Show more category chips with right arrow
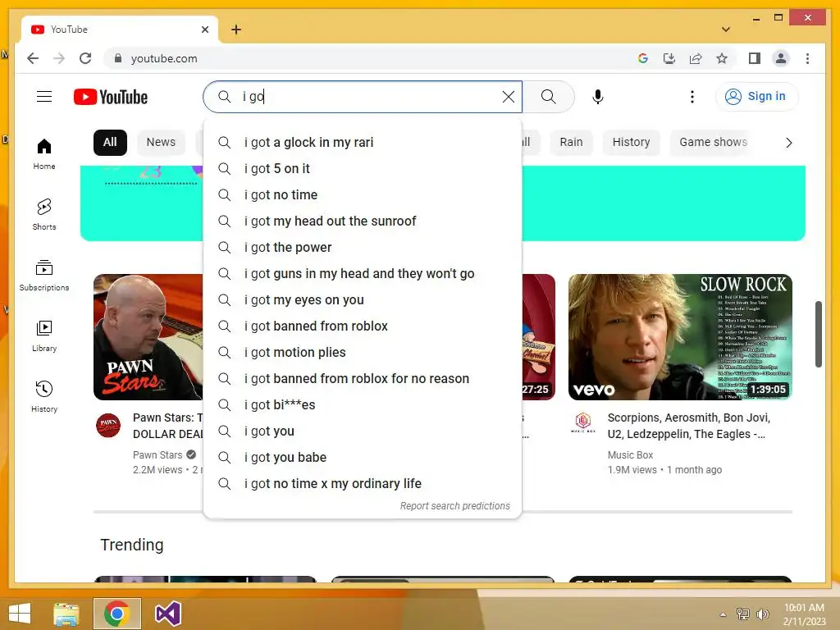Image resolution: width=840 pixels, height=630 pixels. (788, 143)
